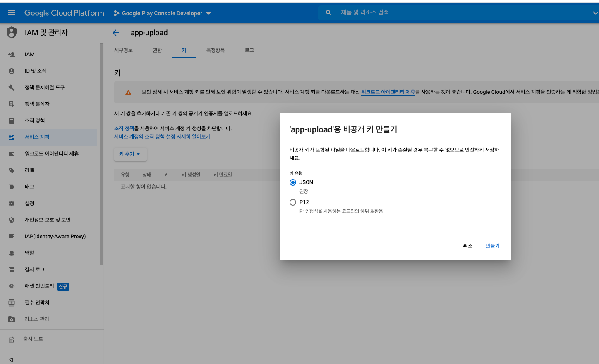Click the 설정 gear icon
This screenshot has width=599, height=364.
(x=12, y=203)
